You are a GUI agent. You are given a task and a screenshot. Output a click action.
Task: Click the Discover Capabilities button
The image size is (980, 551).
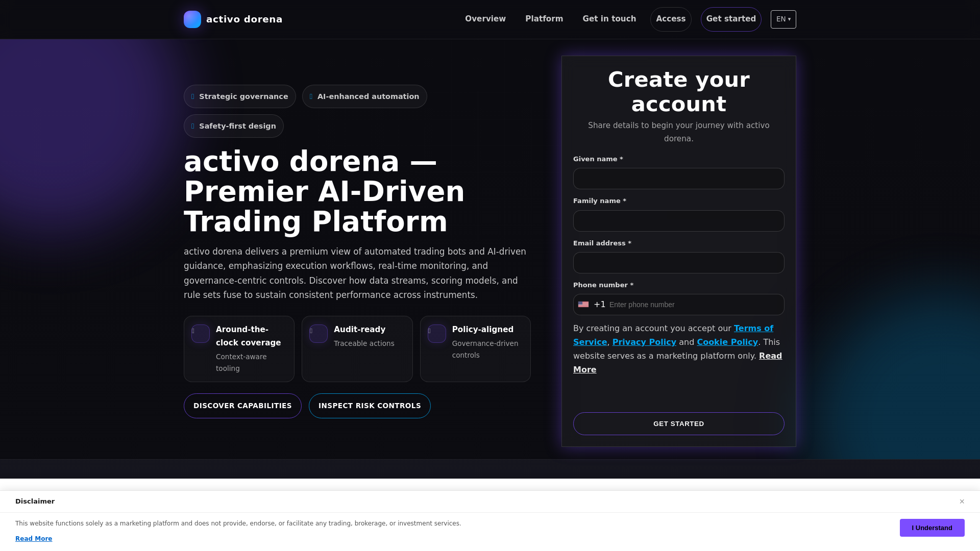pyautogui.click(x=242, y=406)
